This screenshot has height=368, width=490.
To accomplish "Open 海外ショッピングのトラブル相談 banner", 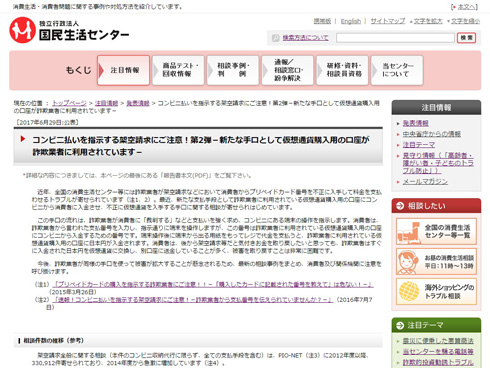I will [436, 291].
